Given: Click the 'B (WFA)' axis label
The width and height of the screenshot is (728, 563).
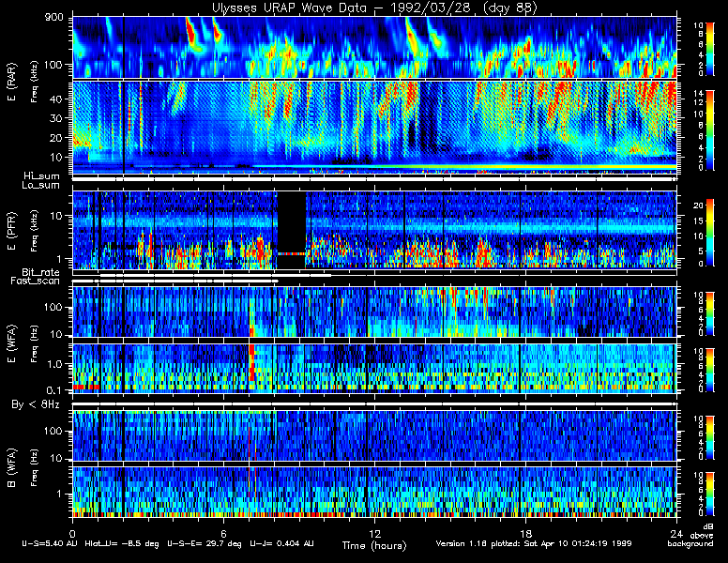Looking at the screenshot, I should (11, 468).
